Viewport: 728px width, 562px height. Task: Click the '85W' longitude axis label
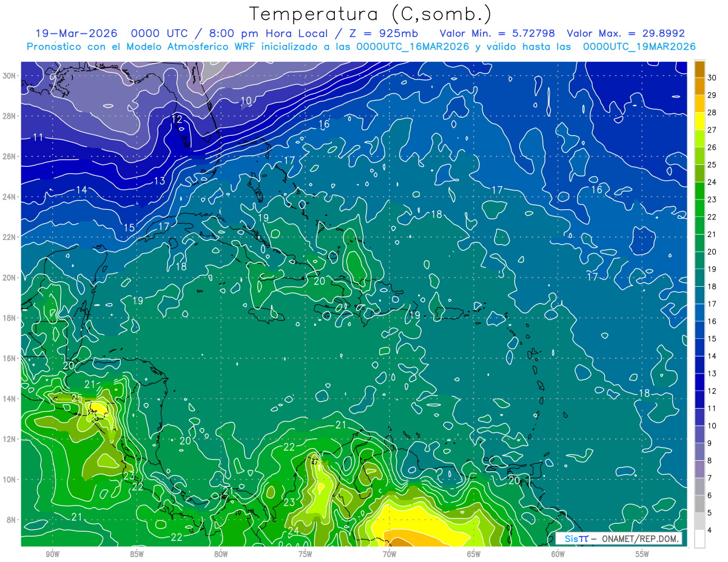136,554
